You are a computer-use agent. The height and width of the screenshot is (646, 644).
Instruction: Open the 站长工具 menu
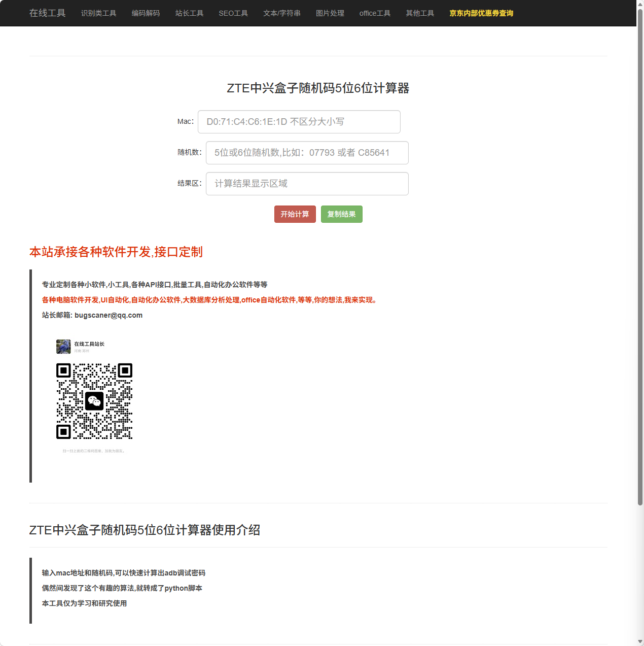189,13
